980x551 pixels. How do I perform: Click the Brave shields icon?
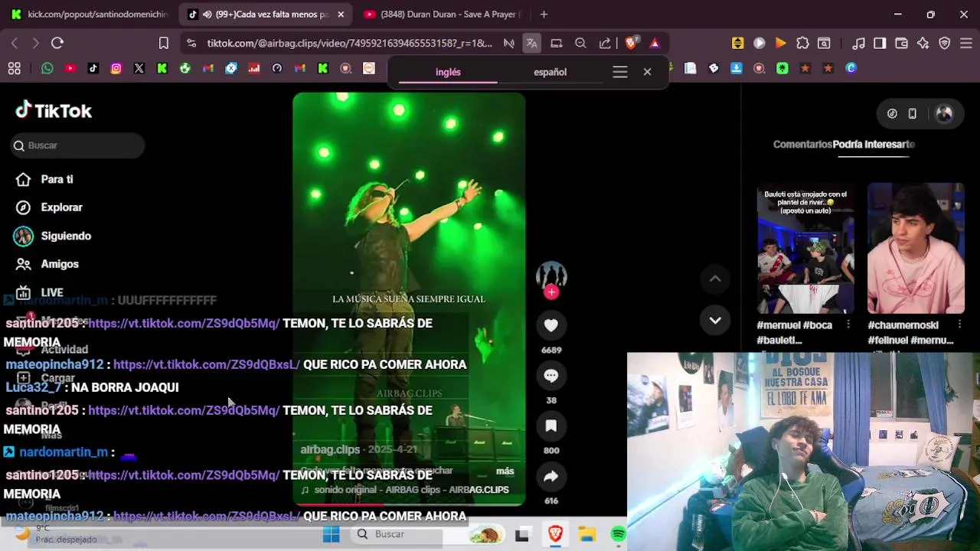tap(631, 44)
